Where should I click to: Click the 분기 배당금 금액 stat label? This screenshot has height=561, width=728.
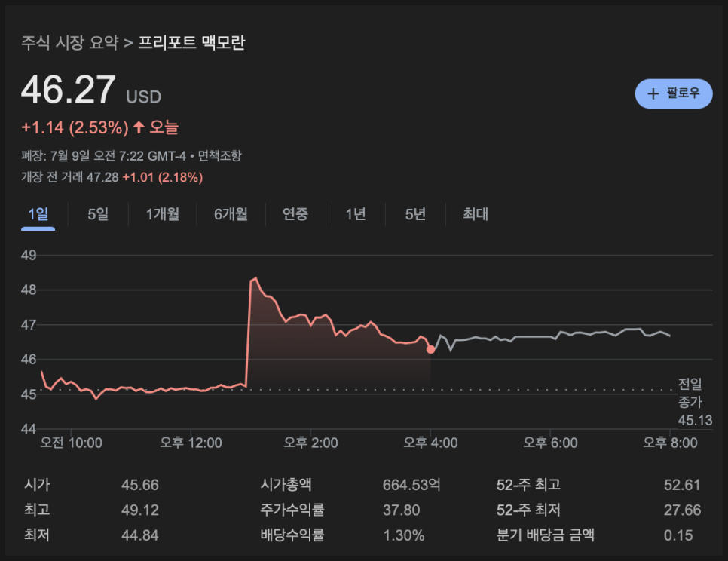(x=545, y=535)
